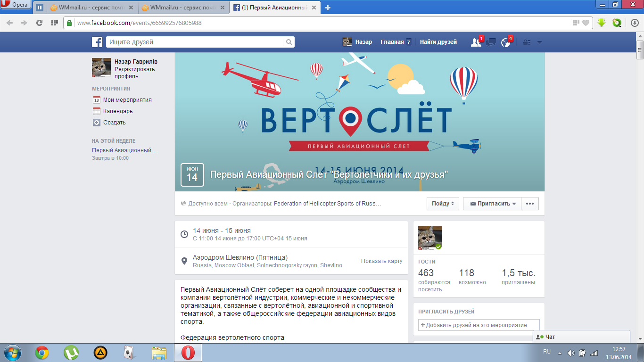Click 14 июня - 15 июня date text

(222, 230)
